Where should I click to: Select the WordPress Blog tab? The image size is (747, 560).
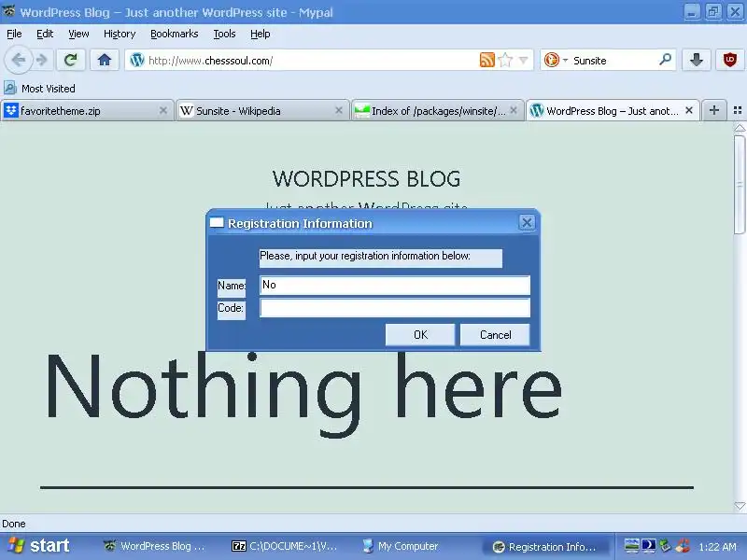[x=613, y=110]
